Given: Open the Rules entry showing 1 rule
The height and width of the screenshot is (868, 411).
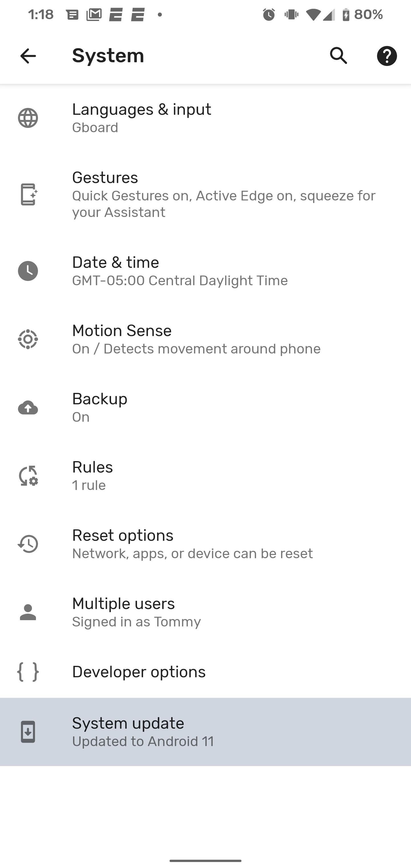Looking at the screenshot, I should (x=205, y=475).
